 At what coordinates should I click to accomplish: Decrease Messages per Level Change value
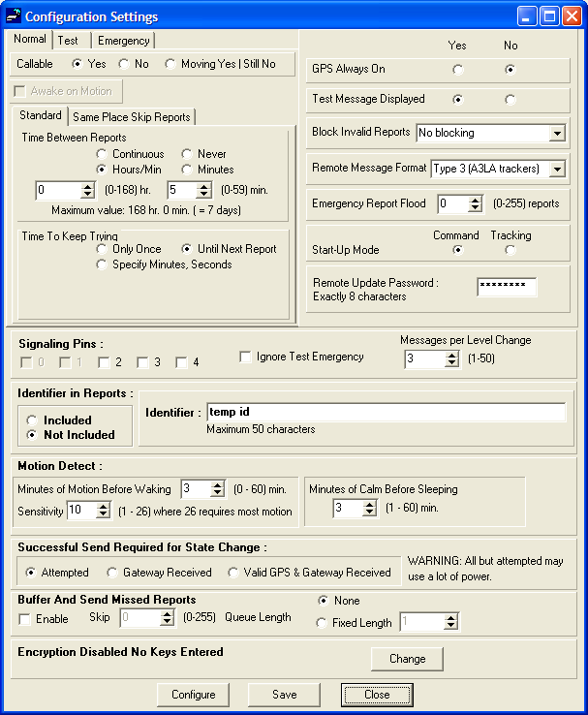point(451,363)
